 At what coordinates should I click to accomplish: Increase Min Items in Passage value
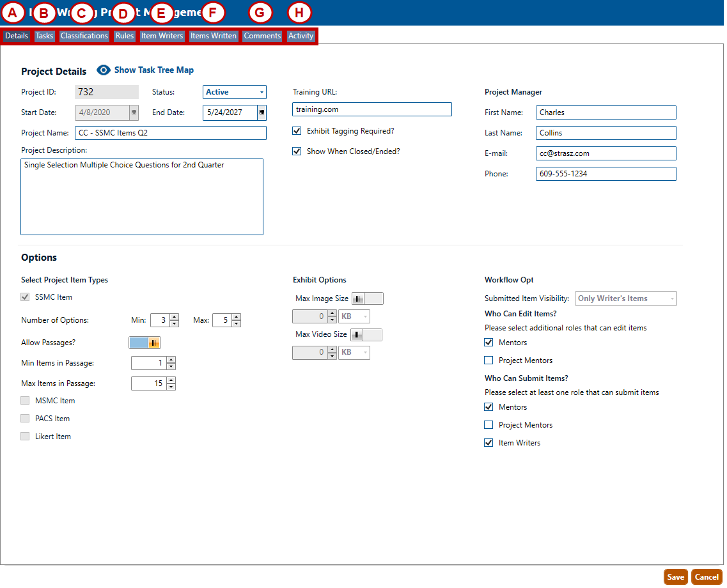[x=171, y=360]
